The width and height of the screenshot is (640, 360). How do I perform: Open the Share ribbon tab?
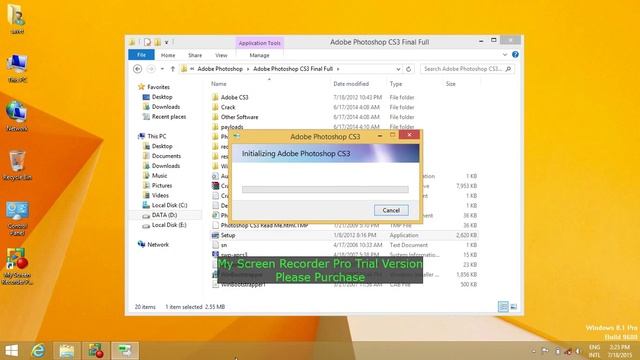pyautogui.click(x=195, y=55)
